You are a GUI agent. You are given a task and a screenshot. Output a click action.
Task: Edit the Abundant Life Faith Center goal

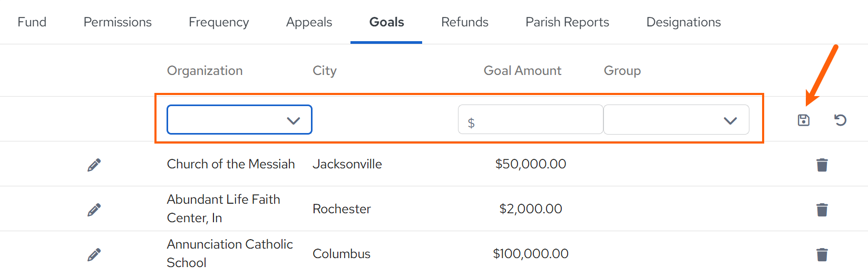(94, 210)
